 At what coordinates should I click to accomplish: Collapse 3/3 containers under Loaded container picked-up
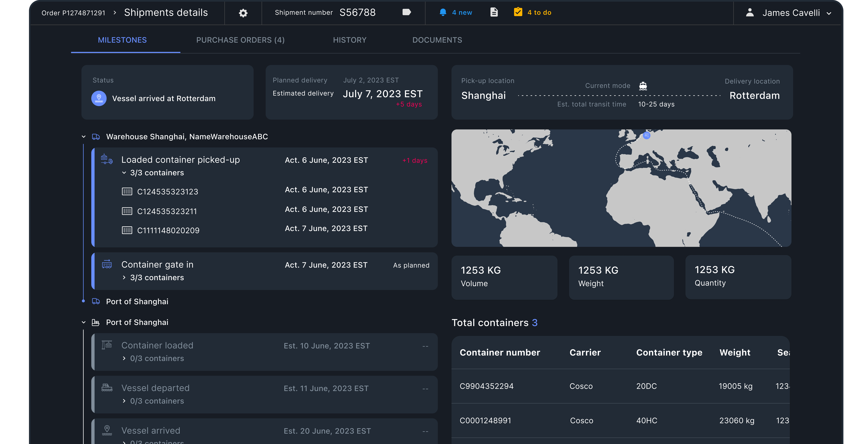tap(124, 173)
